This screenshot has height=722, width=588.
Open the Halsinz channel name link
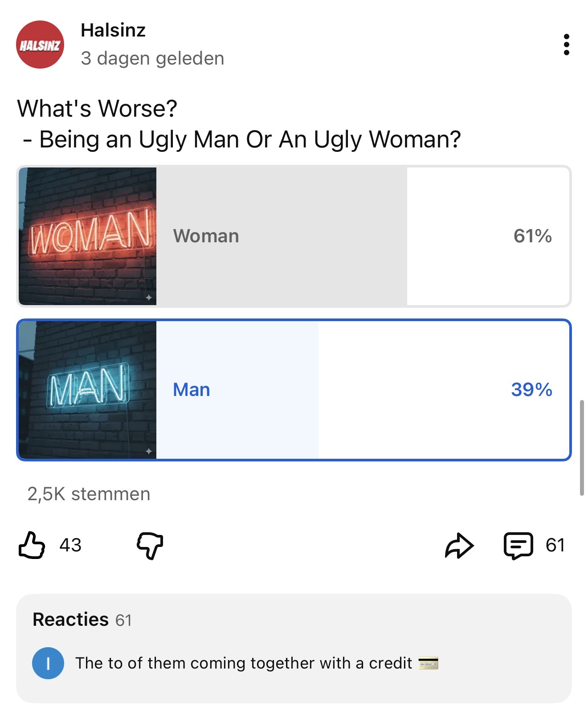(113, 30)
